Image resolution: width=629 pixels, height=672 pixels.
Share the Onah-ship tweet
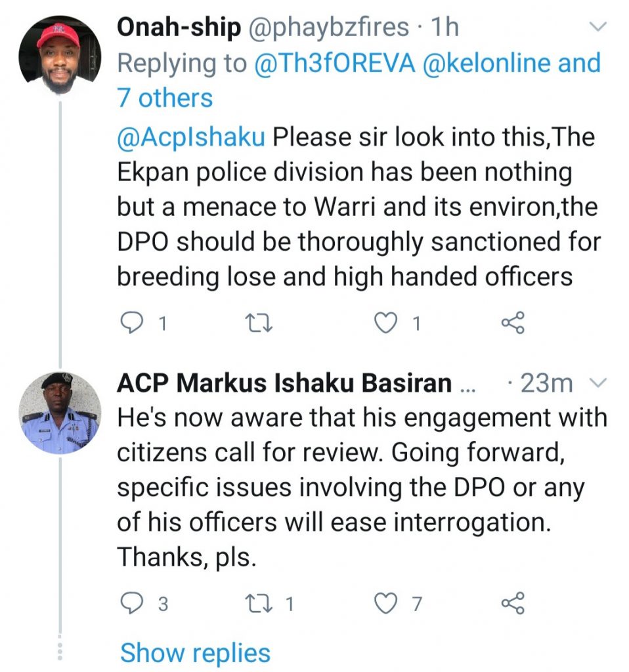pyautogui.click(x=512, y=322)
